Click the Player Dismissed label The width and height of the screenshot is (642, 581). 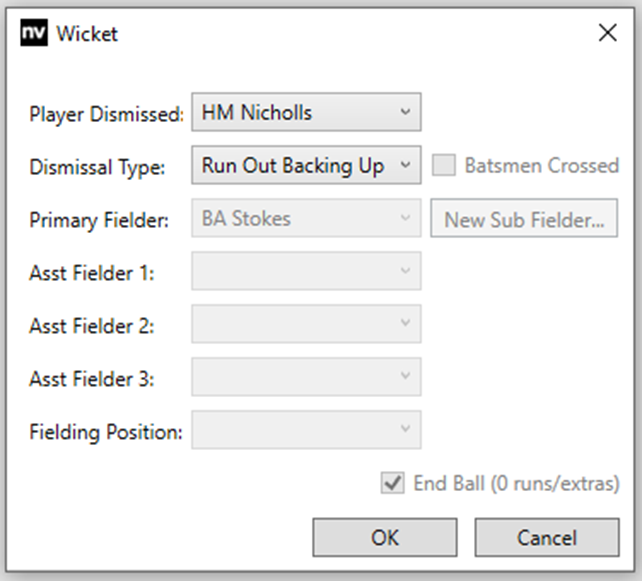(x=107, y=114)
